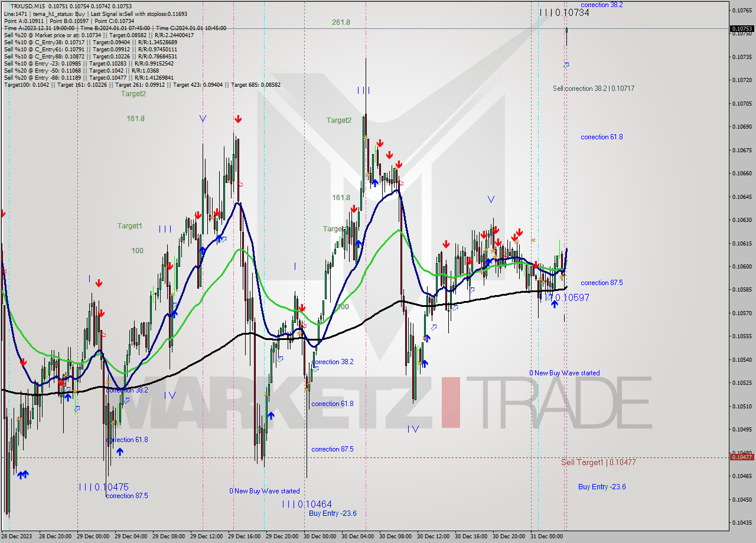Click the red 0.10477 price tag on axis
The width and height of the screenshot is (756, 543).
pos(742,457)
